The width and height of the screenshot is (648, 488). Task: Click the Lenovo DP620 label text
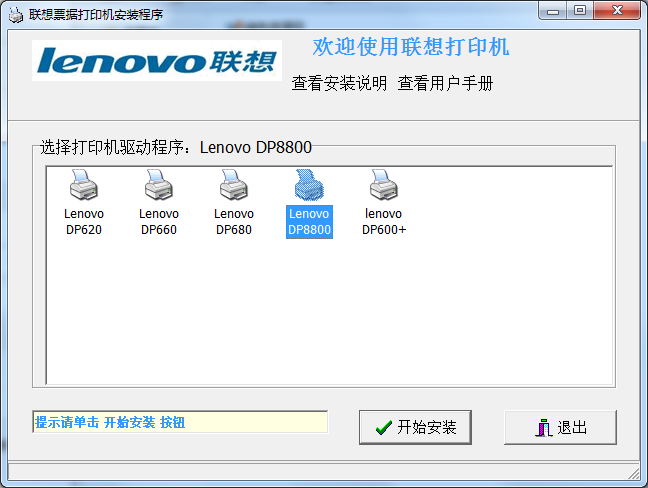[x=84, y=221]
